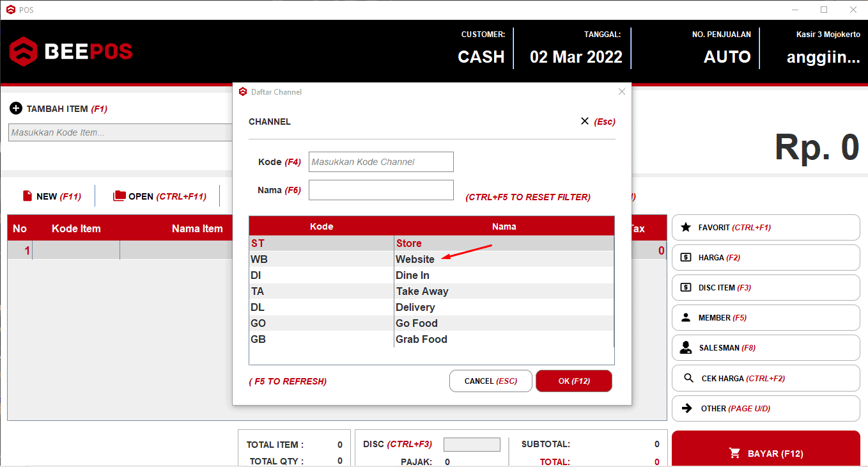Viewport: 868px width, 467px height.
Task: Click the shopping cart icon on Bayar
Action: tap(734, 453)
